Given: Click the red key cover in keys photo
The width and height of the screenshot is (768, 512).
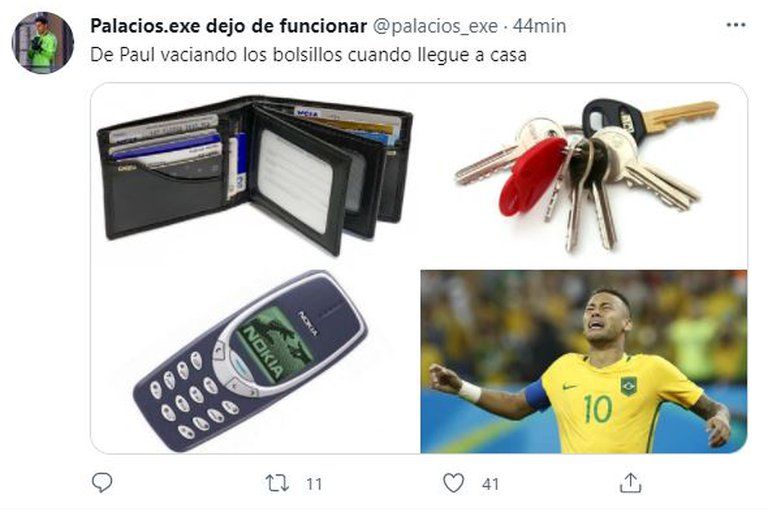Looking at the screenshot, I should (532, 175).
